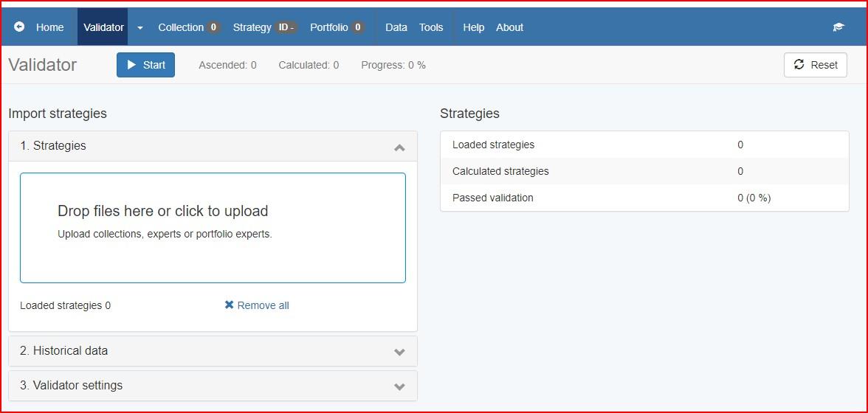Start the validator with Start button
This screenshot has height=413, width=868.
pyautogui.click(x=145, y=65)
